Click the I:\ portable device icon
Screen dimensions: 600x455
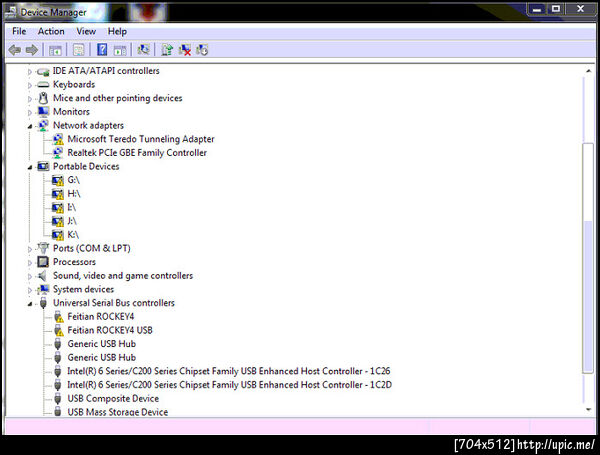pos(58,208)
